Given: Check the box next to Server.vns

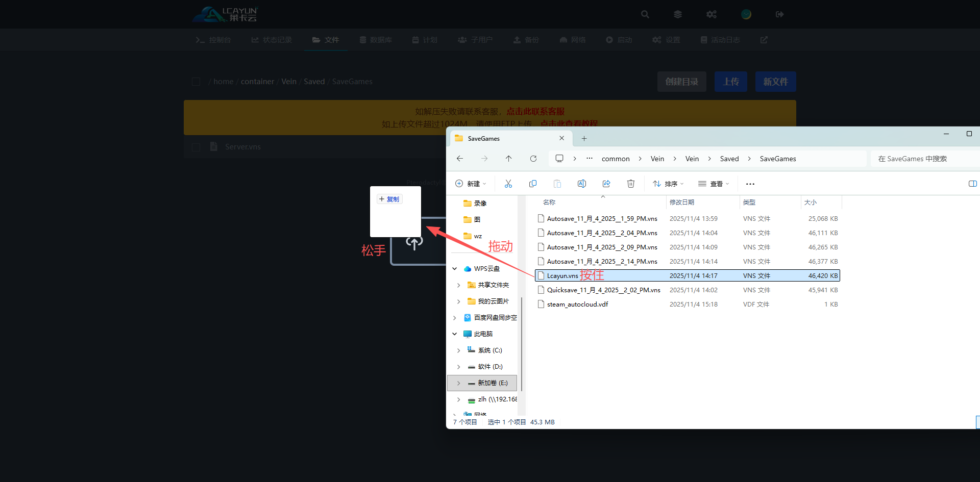Looking at the screenshot, I should [195, 147].
